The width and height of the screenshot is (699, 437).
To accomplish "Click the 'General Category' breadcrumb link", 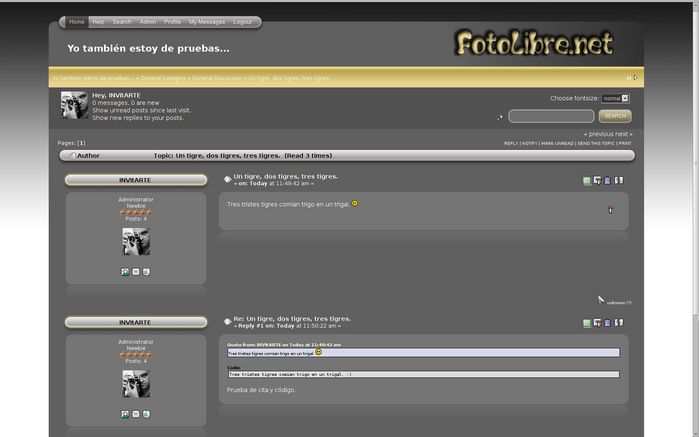I will (x=163, y=78).
